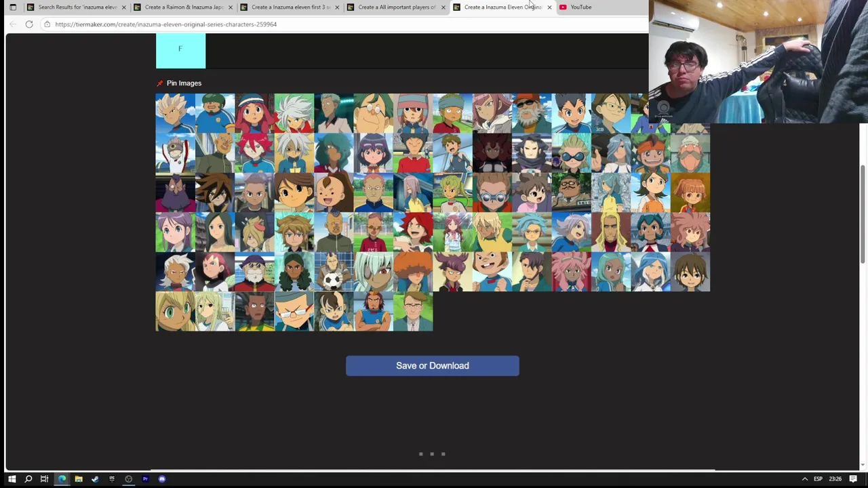Open OBS Studio from the taskbar
This screenshot has height=488, width=868.
(x=128, y=479)
